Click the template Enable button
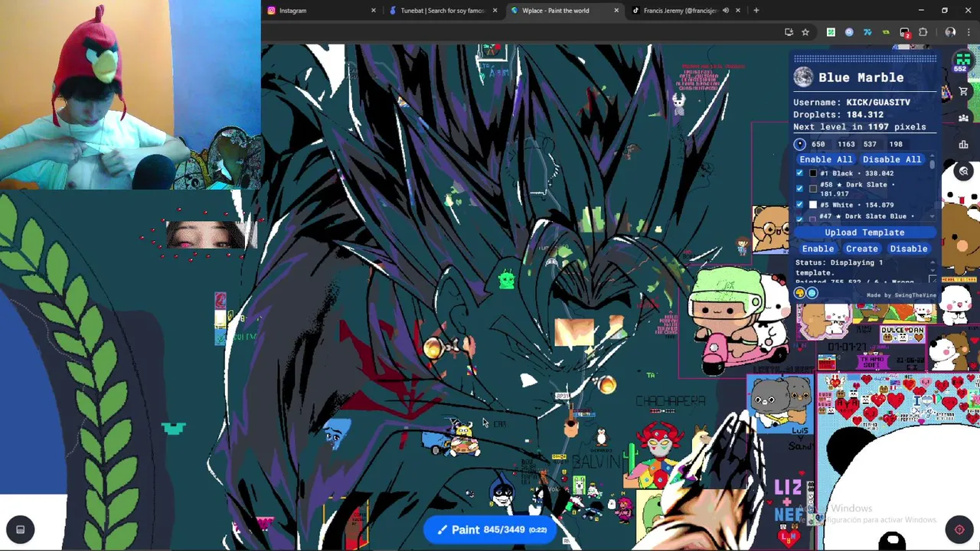This screenshot has width=980, height=551. [x=818, y=249]
